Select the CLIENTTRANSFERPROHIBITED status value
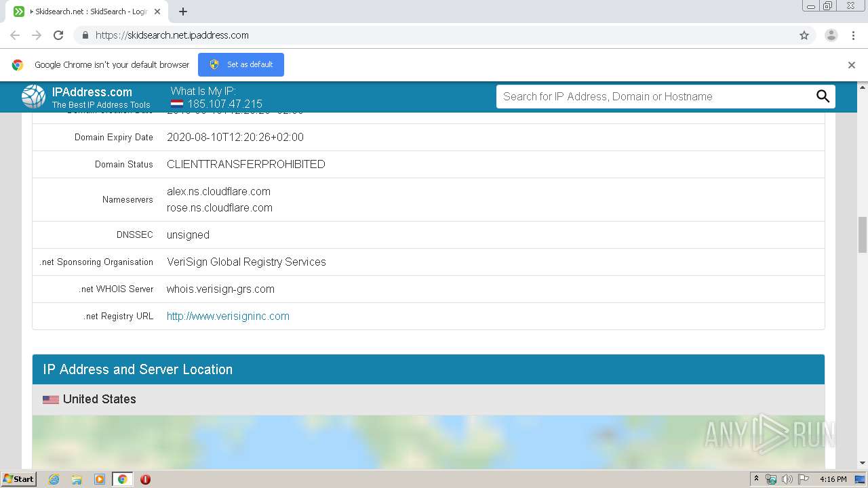Image resolution: width=868 pixels, height=488 pixels. click(246, 164)
